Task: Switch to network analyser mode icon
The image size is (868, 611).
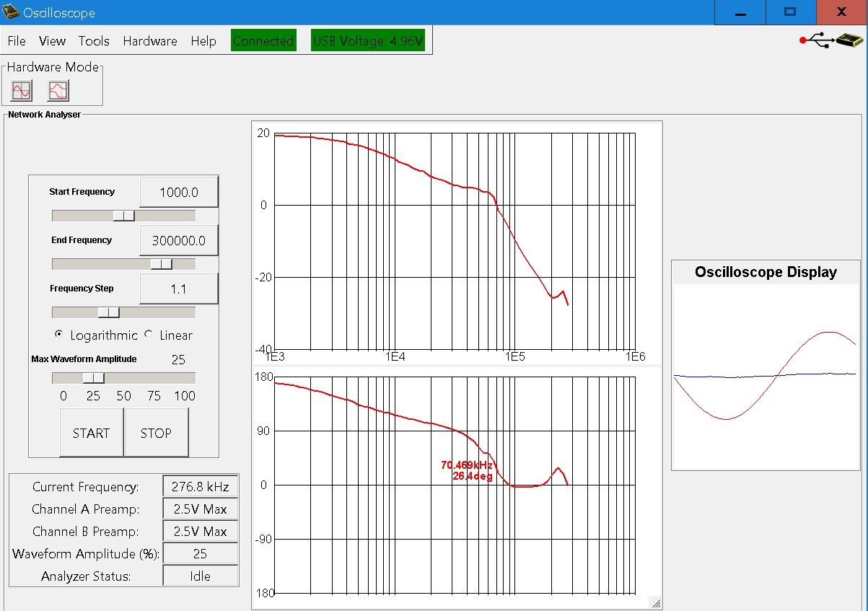Action: click(x=58, y=90)
